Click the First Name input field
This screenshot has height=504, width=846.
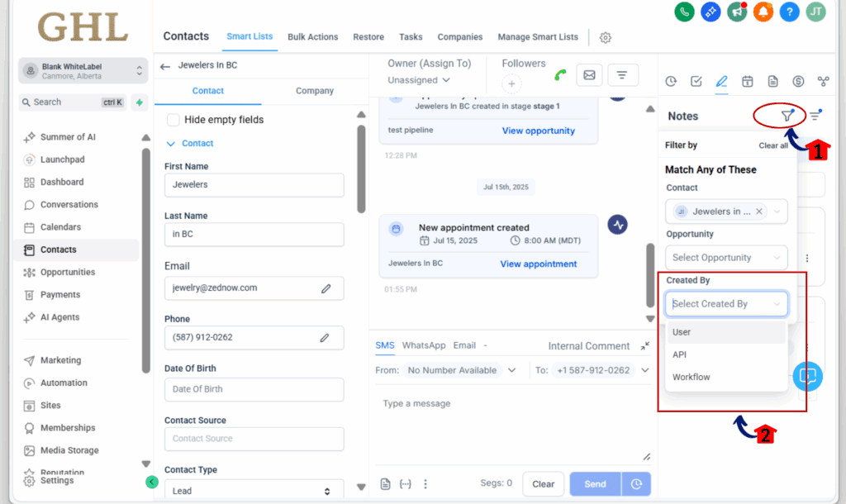254,185
